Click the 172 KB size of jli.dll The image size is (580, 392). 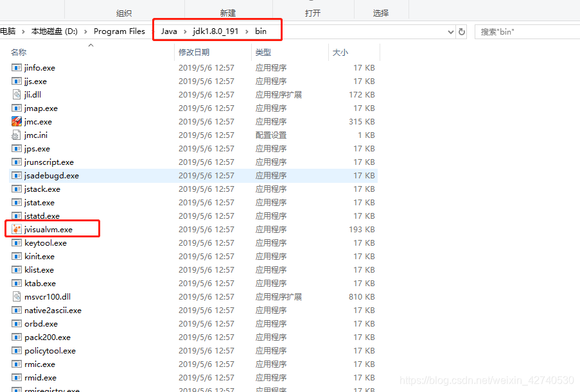tap(362, 94)
